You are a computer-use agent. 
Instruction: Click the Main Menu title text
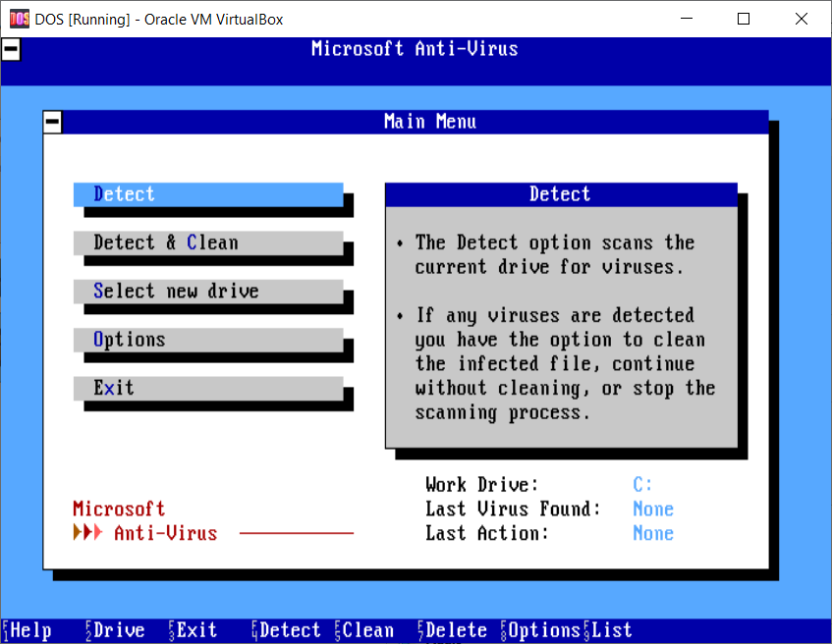430,122
